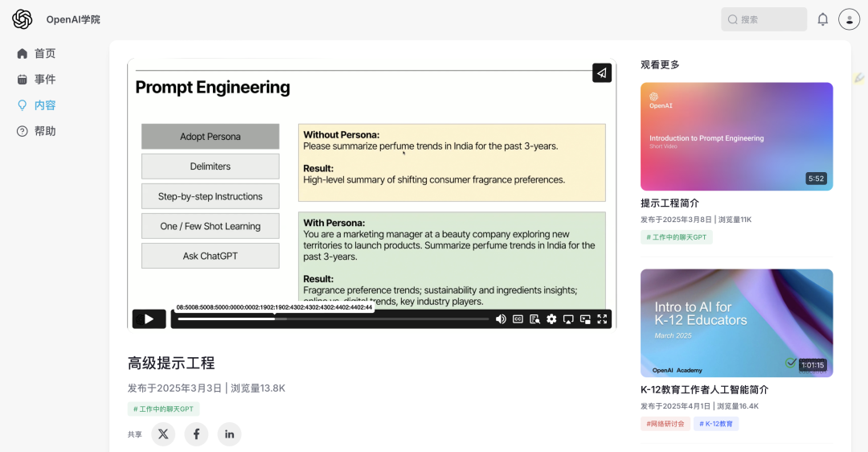
Task: Click Adopt Persona box in the slide
Action: [211, 137]
